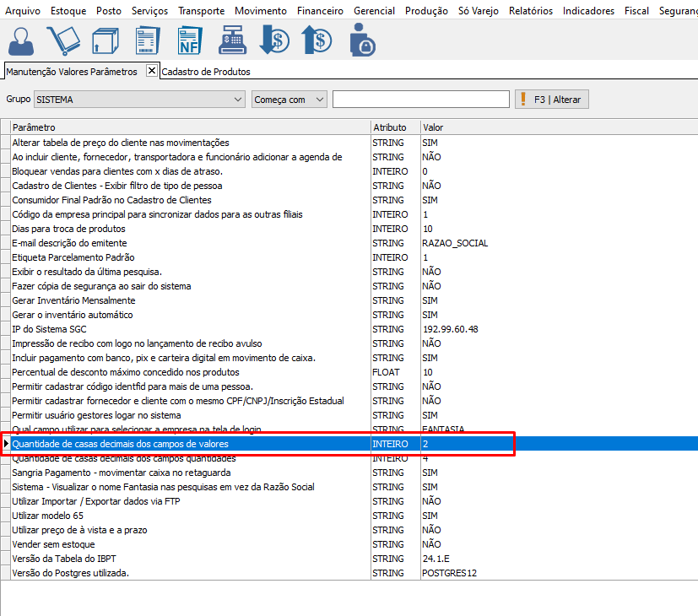
Task: Click the user with padlock icon
Action: (x=361, y=41)
